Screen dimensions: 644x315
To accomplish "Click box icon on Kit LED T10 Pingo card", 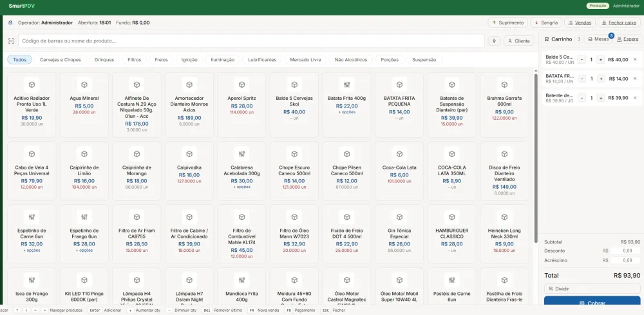I will pyautogui.click(x=84, y=280).
